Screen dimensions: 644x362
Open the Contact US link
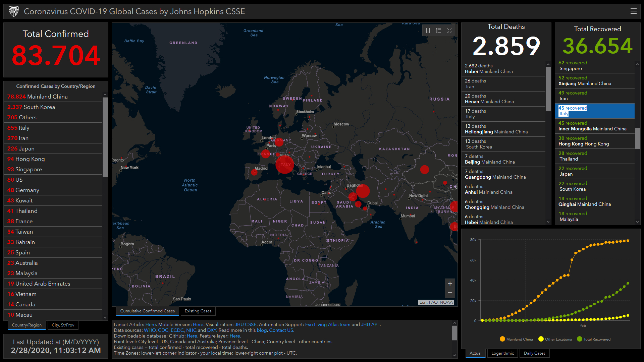[x=281, y=330]
